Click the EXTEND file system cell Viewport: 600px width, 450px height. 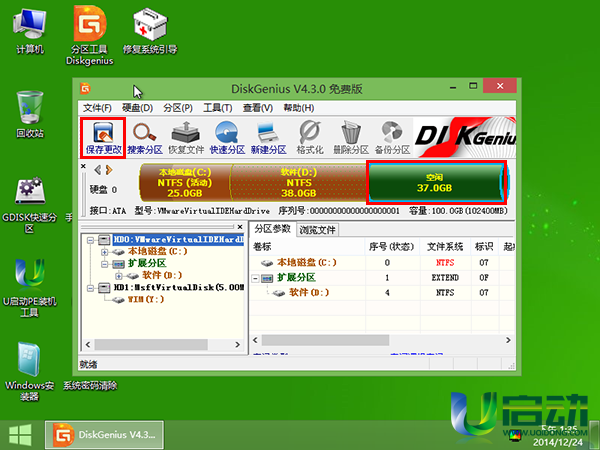(x=445, y=277)
